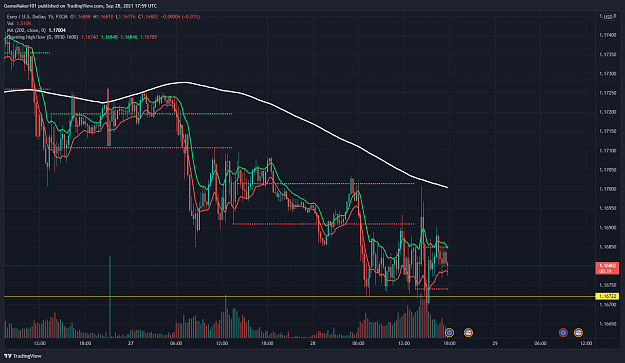Select the MA (200, close, 0) indicator legend
Viewport: 625px width, 363px height.
[26, 30]
